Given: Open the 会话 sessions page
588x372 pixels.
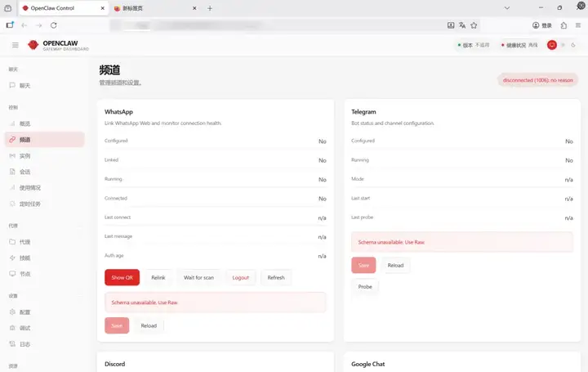Looking at the screenshot, I should [44, 172].
